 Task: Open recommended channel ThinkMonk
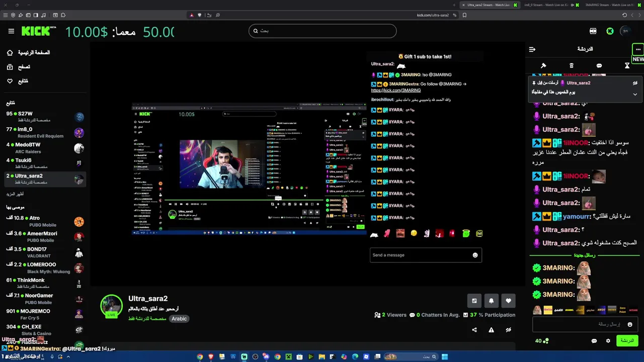pyautogui.click(x=45, y=284)
